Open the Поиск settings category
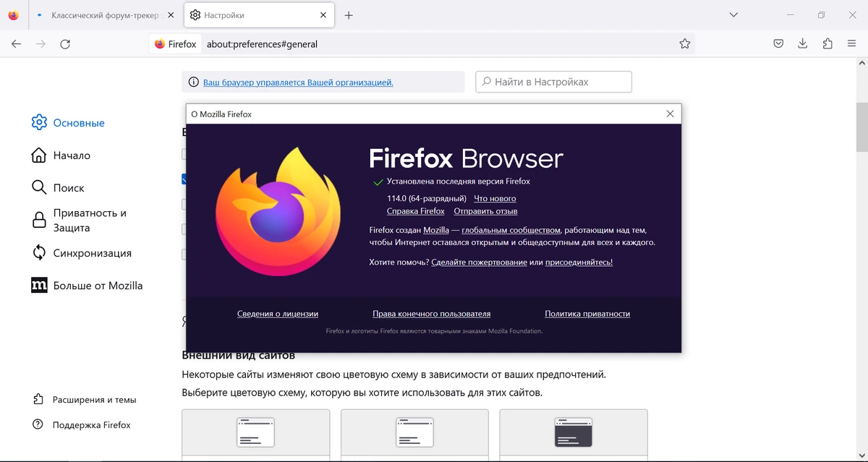The image size is (868, 462). coord(59,188)
